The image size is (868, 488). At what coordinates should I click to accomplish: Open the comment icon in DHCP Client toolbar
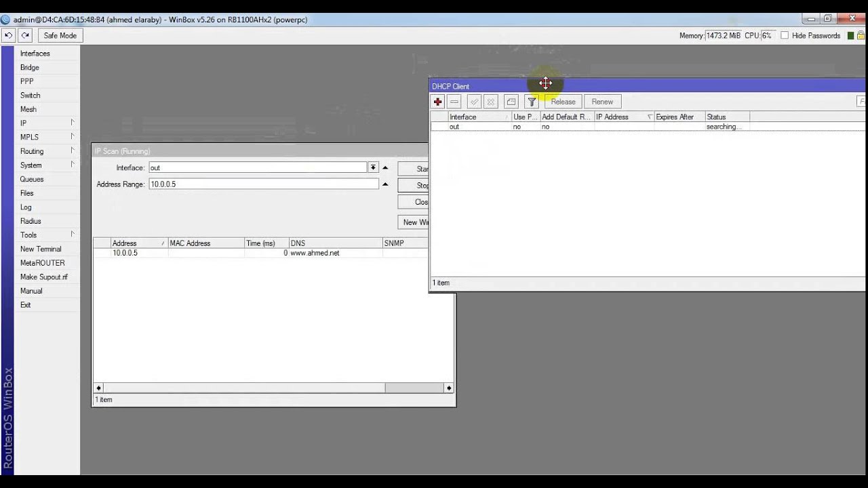(511, 102)
